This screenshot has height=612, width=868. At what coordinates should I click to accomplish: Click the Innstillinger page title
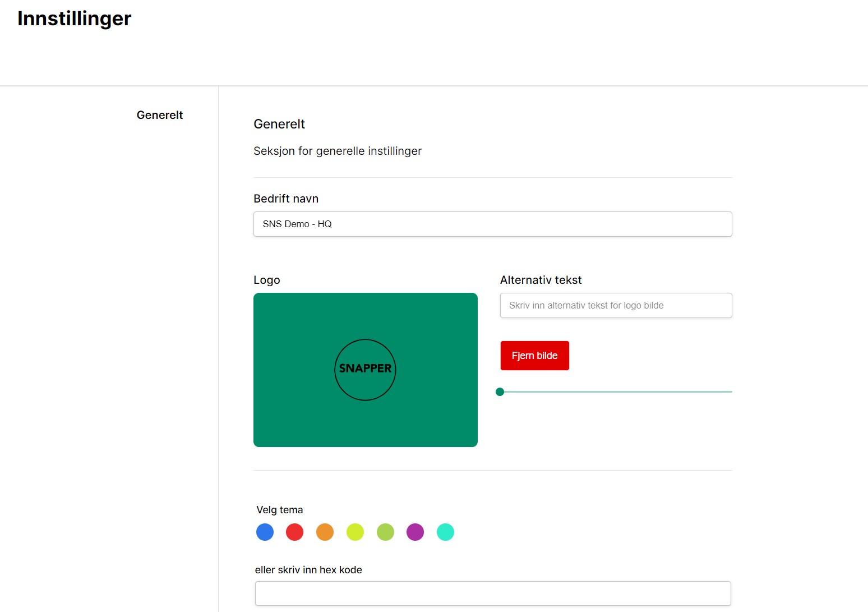[x=74, y=19]
